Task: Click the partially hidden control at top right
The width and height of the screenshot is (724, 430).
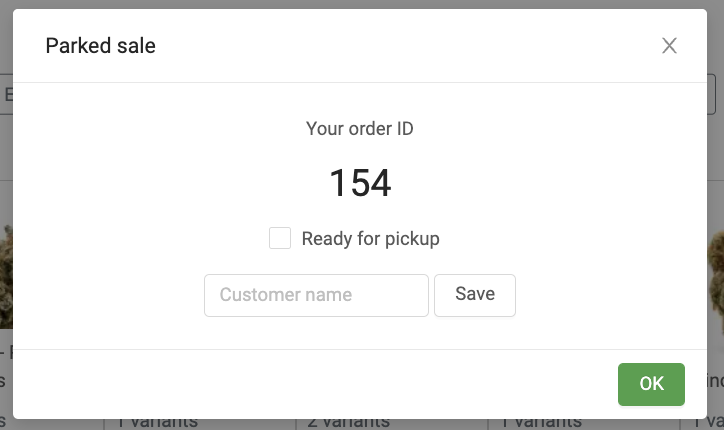Action: coord(714,95)
